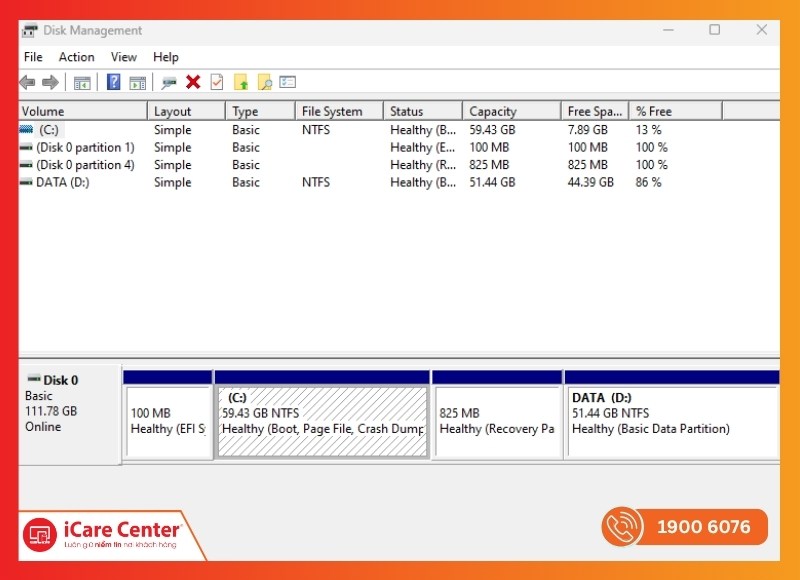Open the File menu
800x580 pixels.
click(x=33, y=57)
